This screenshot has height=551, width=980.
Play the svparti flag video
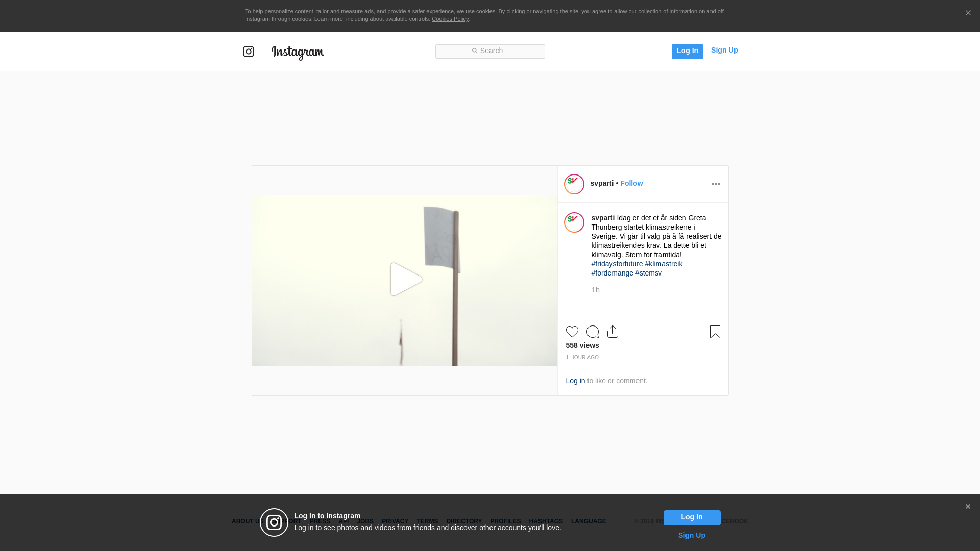(406, 280)
